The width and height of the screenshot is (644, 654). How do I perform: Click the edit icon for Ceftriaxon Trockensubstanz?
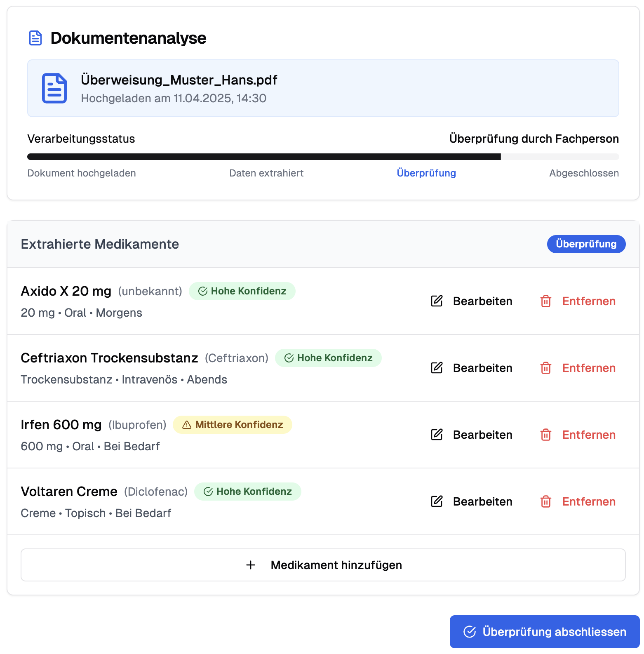click(437, 368)
